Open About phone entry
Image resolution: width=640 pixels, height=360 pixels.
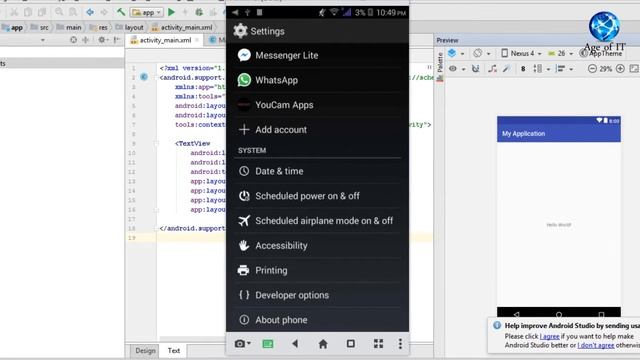317,320
